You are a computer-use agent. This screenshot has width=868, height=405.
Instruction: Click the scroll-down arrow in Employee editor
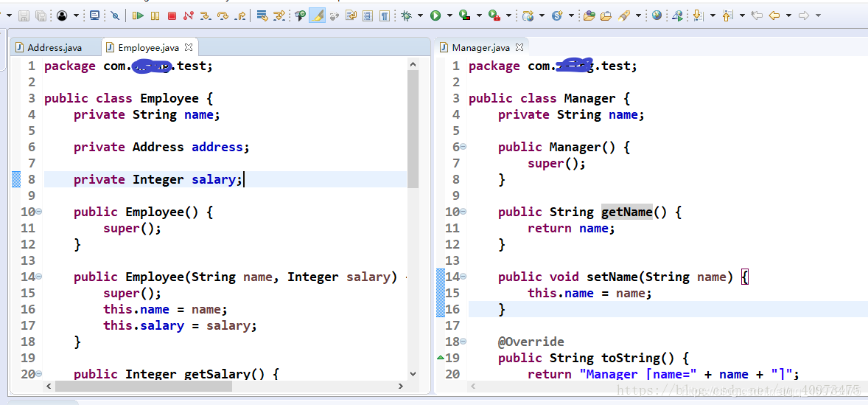click(x=413, y=374)
